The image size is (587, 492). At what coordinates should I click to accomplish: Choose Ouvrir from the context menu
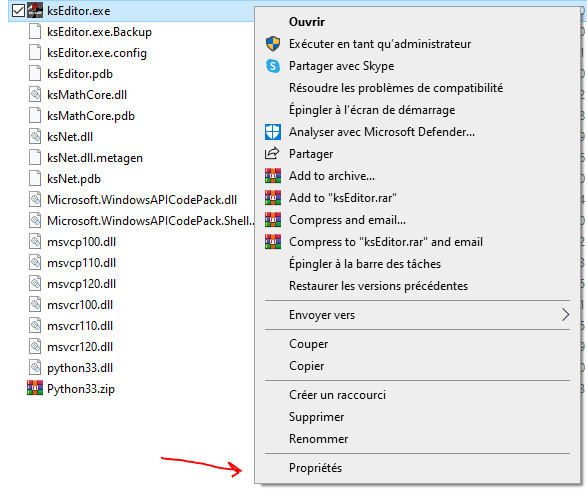307,22
